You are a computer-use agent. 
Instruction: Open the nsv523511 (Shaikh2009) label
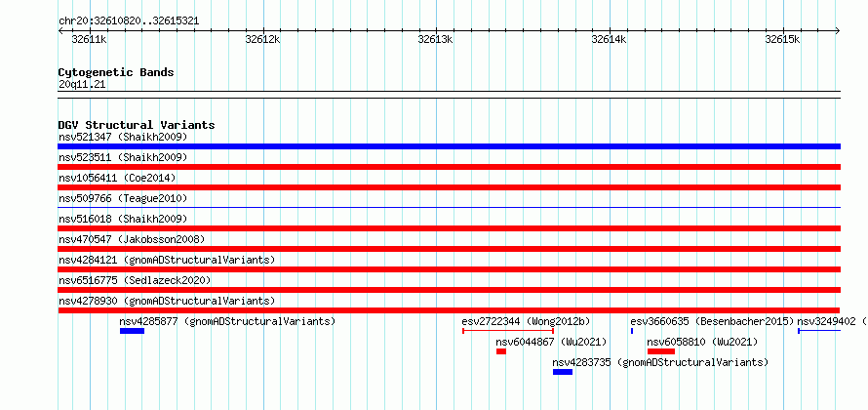click(123, 157)
